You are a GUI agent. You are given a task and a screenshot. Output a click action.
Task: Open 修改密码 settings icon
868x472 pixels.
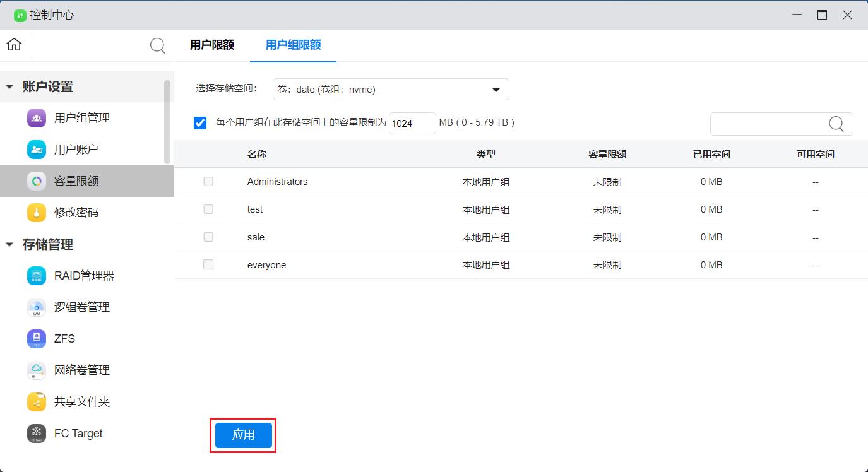click(36, 212)
